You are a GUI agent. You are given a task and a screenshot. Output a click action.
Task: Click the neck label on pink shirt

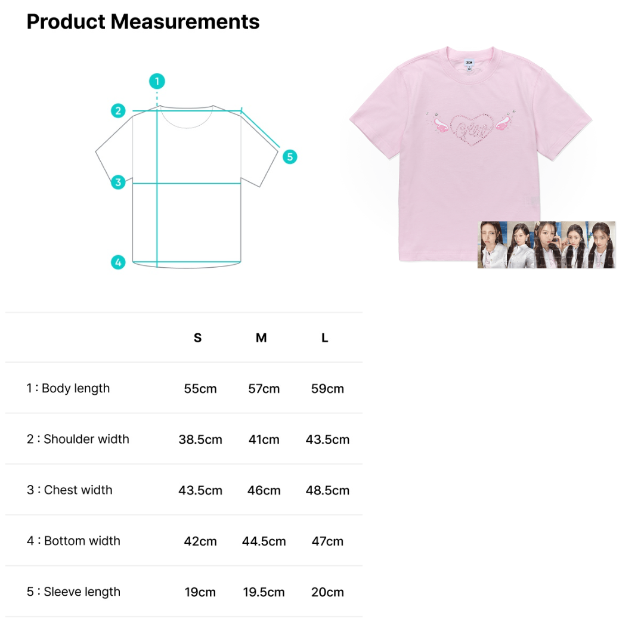[470, 63]
